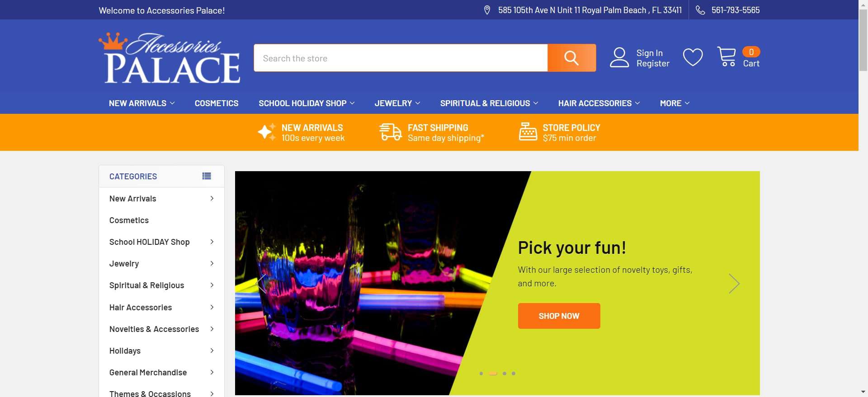Screen dimensions: 868x397
Task: Select the last carousel dot
Action: coord(514,374)
